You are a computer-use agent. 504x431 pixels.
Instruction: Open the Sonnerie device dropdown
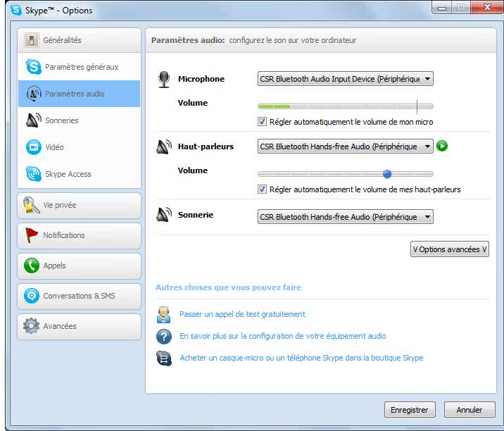coord(345,217)
